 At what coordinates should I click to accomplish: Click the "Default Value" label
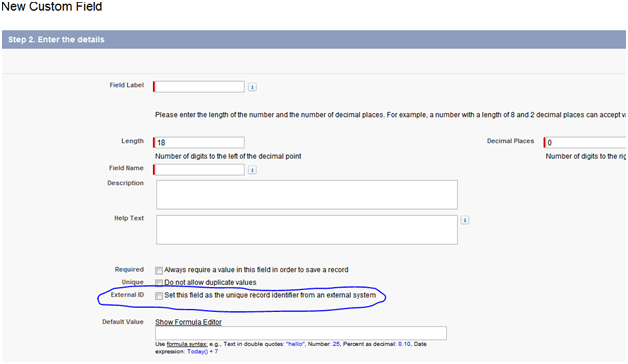pyautogui.click(x=123, y=322)
